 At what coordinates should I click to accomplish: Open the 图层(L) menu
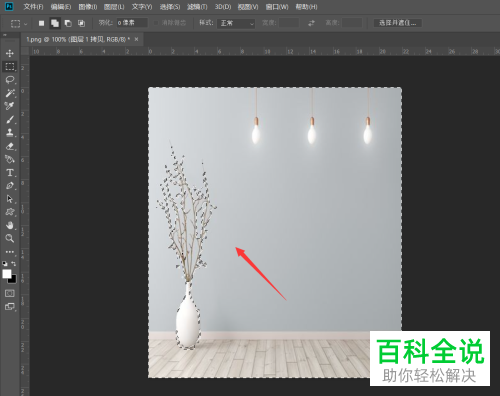tap(114, 7)
